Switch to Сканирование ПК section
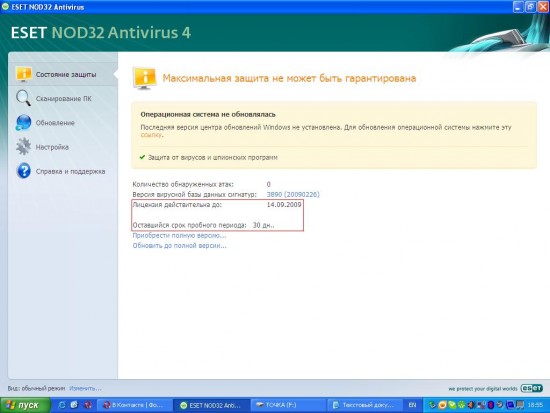The height and width of the screenshot is (413, 550). (63, 99)
